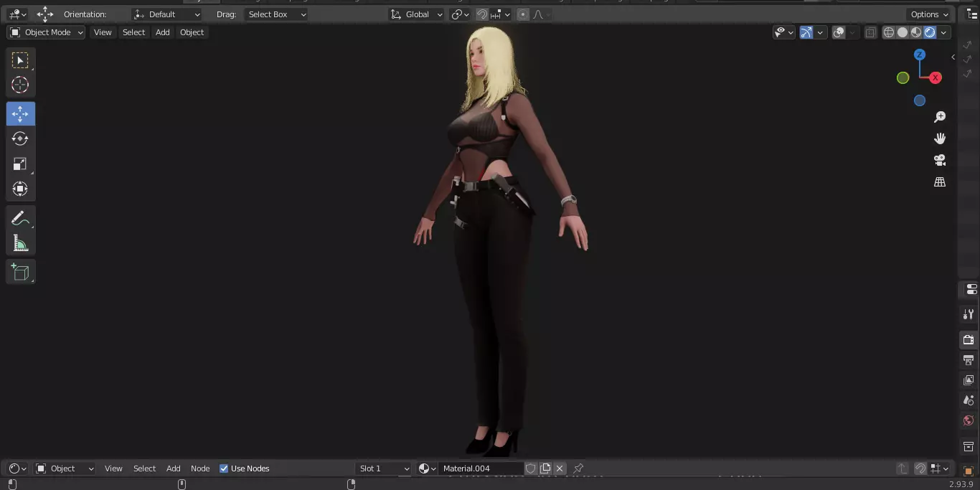Image resolution: width=980 pixels, height=490 pixels.
Task: Switch to Material Preview shading
Action: [916, 32]
